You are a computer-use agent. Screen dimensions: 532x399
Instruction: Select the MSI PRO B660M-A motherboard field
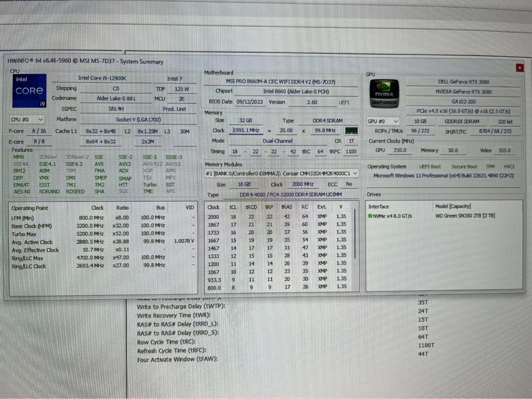pyautogui.click(x=281, y=82)
